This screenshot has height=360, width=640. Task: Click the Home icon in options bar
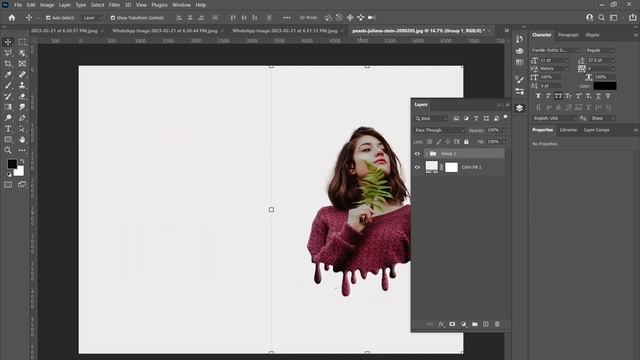pyautogui.click(x=12, y=18)
